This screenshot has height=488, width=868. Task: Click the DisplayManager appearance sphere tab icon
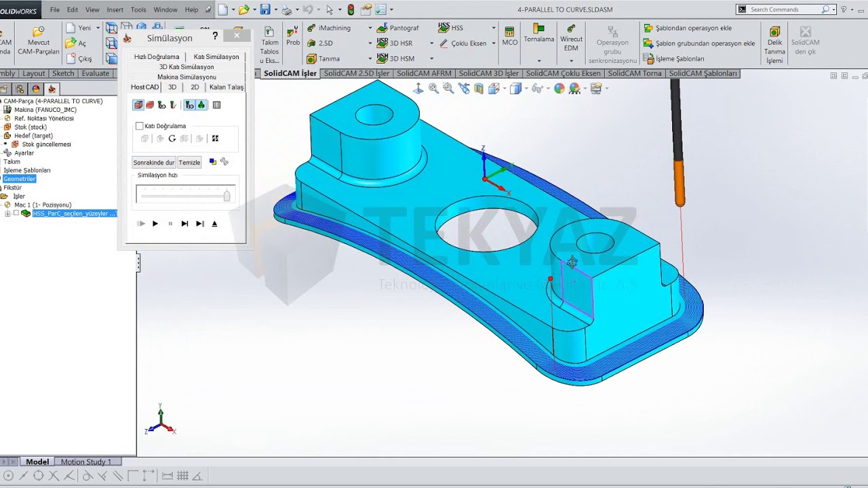[x=36, y=89]
